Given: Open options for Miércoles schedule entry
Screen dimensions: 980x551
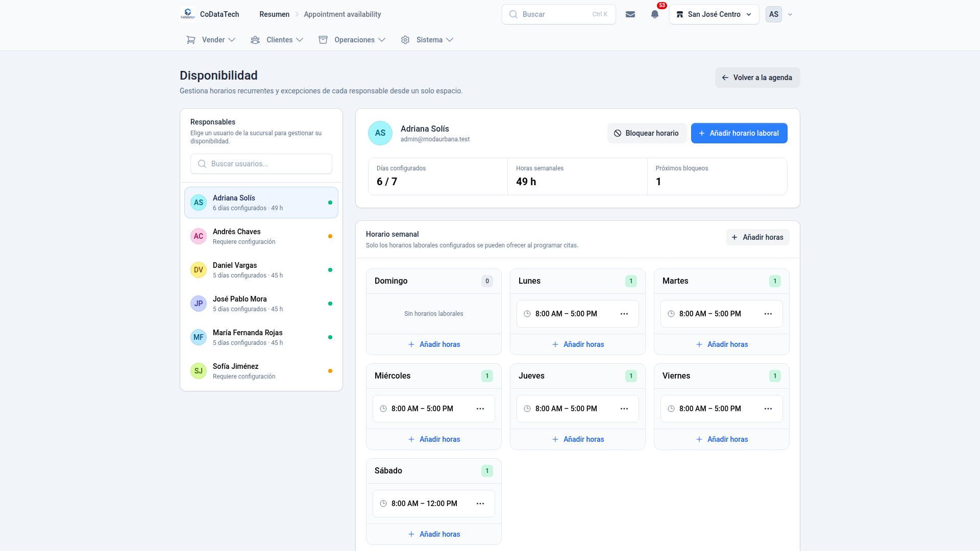Looking at the screenshot, I should [480, 409].
